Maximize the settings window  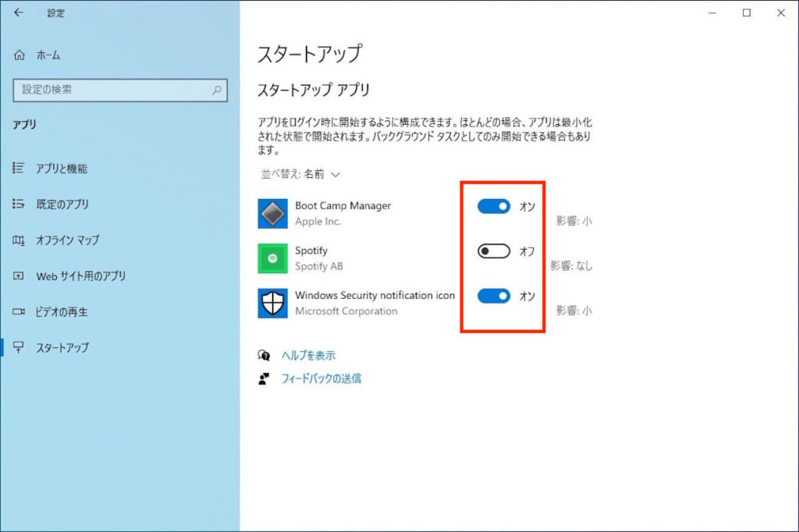click(747, 12)
